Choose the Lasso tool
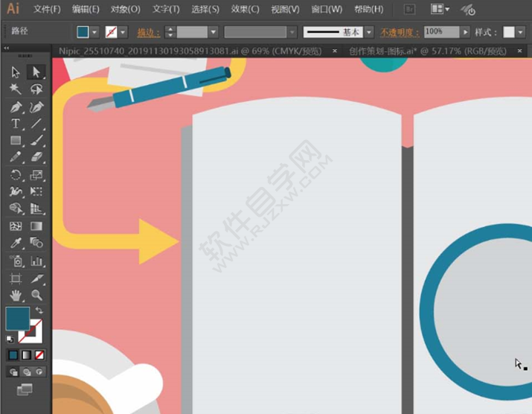Screen dimensions: 532x414 click(36, 89)
